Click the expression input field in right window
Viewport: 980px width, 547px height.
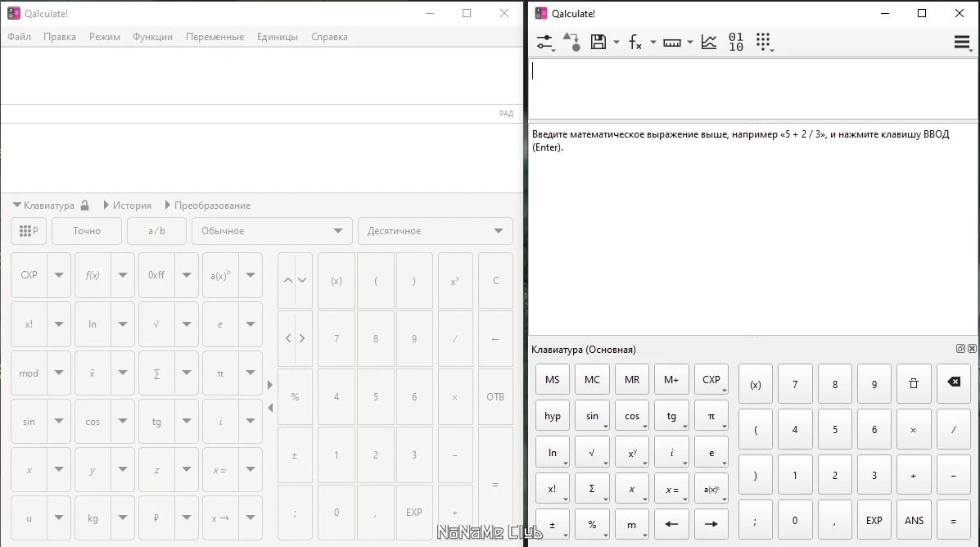753,88
